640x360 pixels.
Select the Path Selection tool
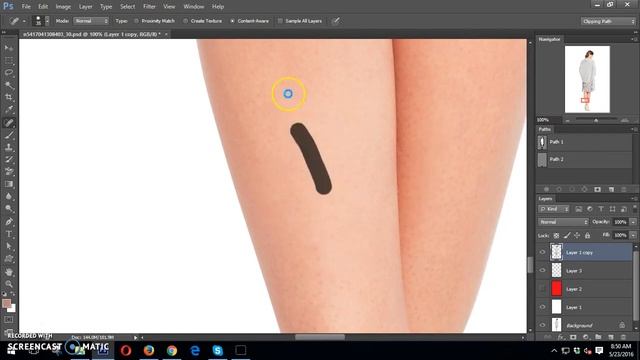click(x=9, y=247)
